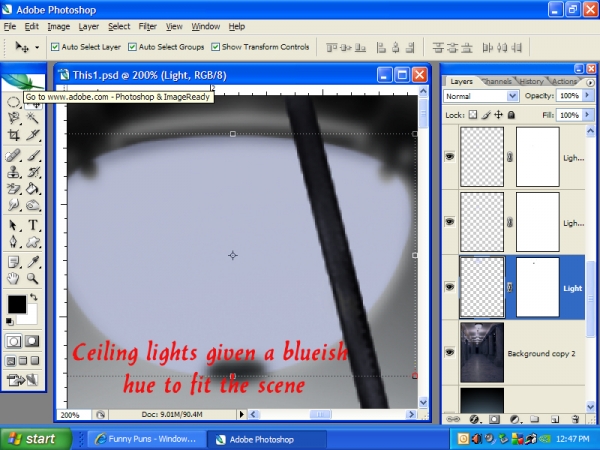
Task: Click the add layer style fx icon
Action: 474,419
